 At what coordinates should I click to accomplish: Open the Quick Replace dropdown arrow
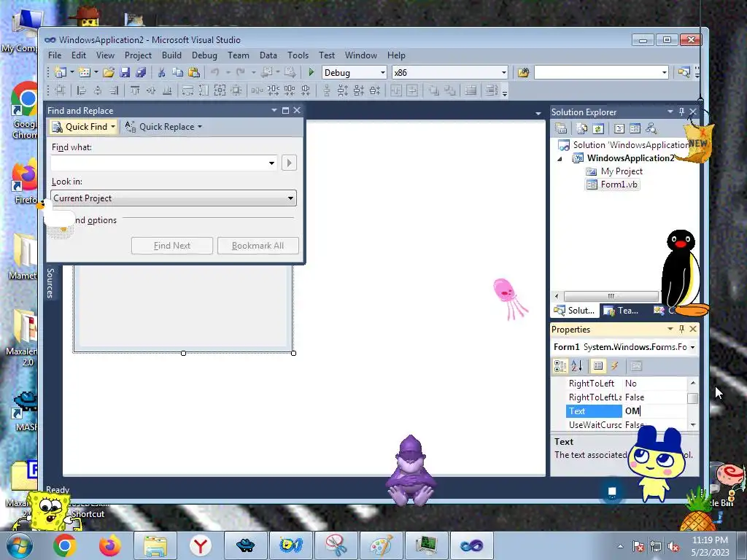pos(200,127)
